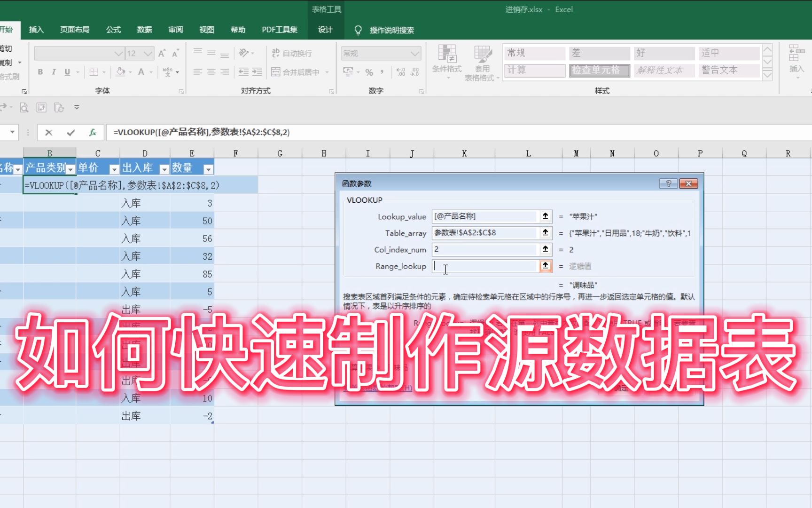The height and width of the screenshot is (508, 812).
Task: Select cell with quantity 56
Action: pos(192,238)
